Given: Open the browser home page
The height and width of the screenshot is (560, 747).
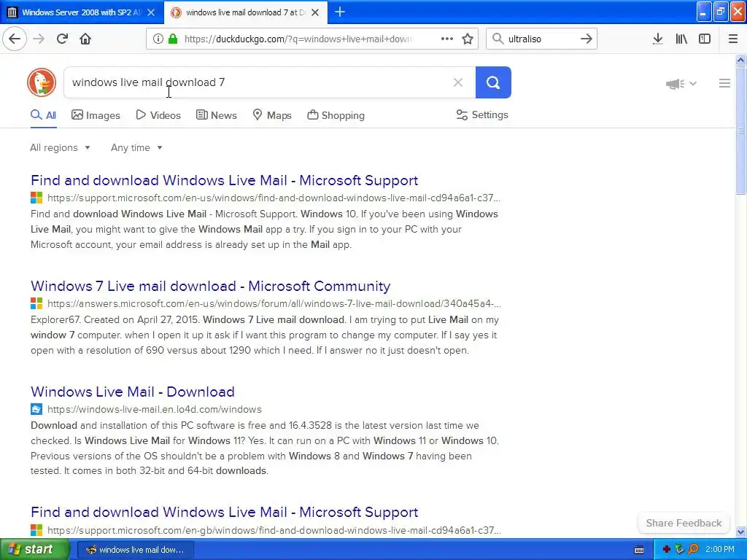Looking at the screenshot, I should [85, 39].
